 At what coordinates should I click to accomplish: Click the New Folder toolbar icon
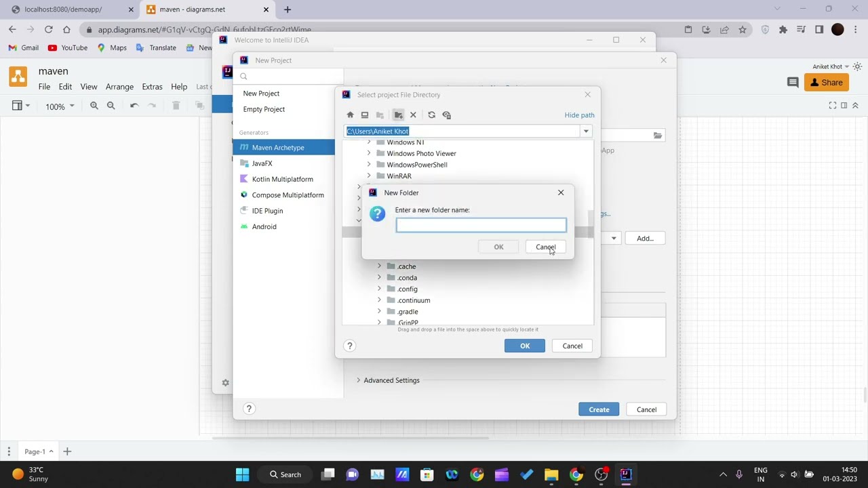point(399,115)
